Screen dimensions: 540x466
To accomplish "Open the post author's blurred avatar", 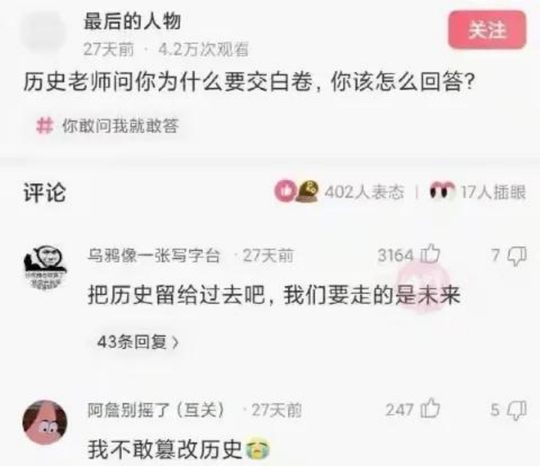I will 44,32.
